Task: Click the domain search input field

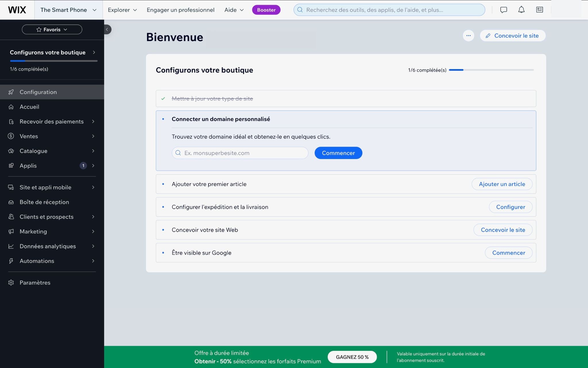Action: (240, 153)
